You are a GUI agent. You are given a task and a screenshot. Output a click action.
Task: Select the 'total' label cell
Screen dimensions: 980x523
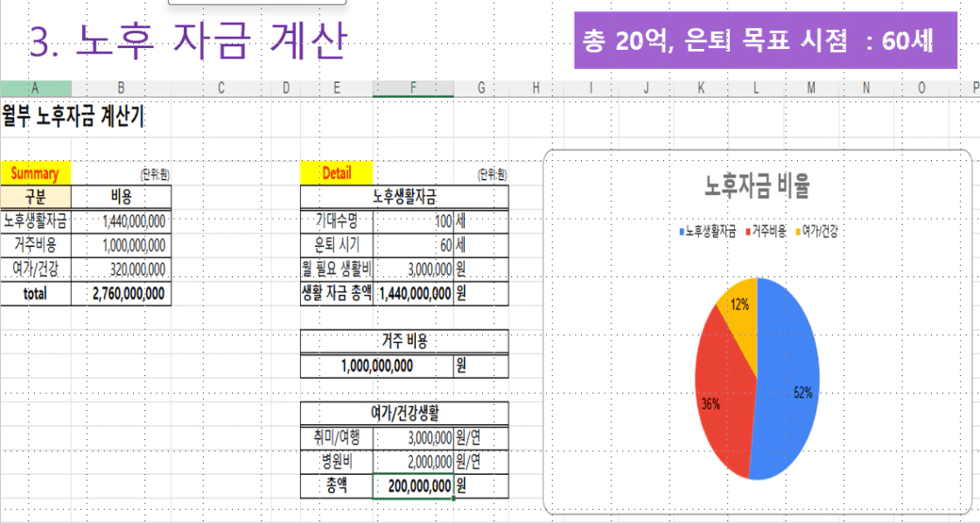click(36, 294)
